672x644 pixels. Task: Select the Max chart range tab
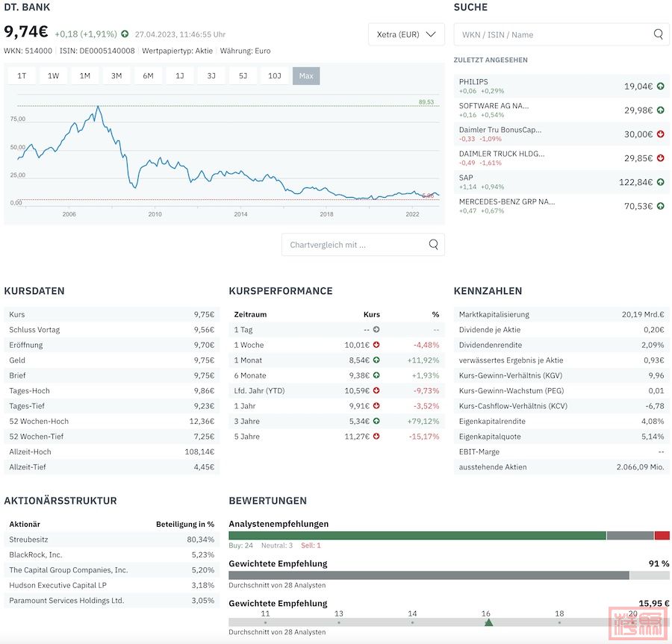point(306,76)
